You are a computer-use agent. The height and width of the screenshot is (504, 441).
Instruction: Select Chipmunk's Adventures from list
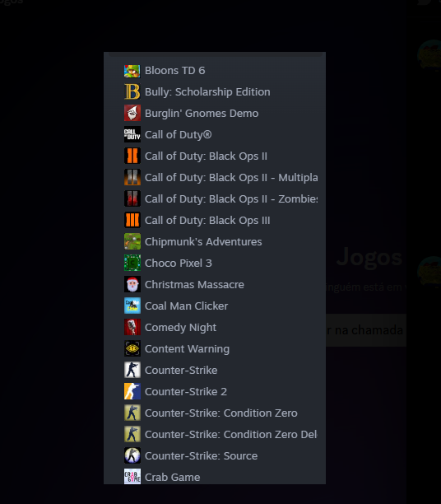(215, 242)
